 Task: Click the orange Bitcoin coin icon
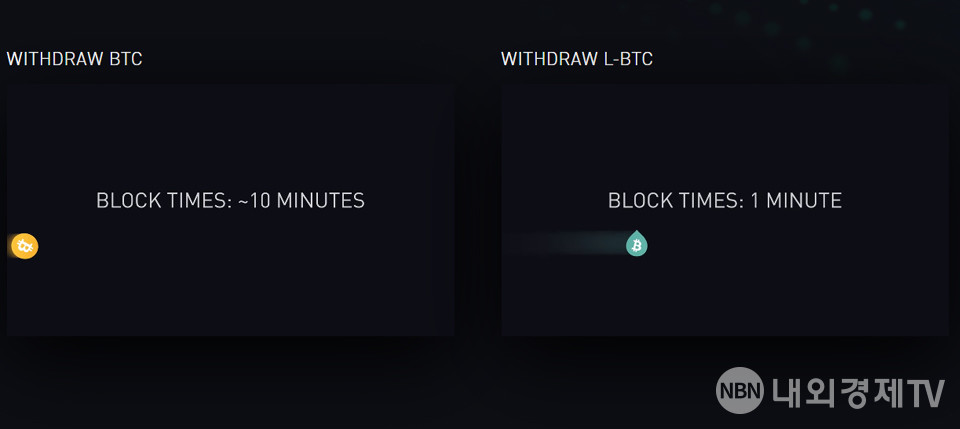point(25,245)
